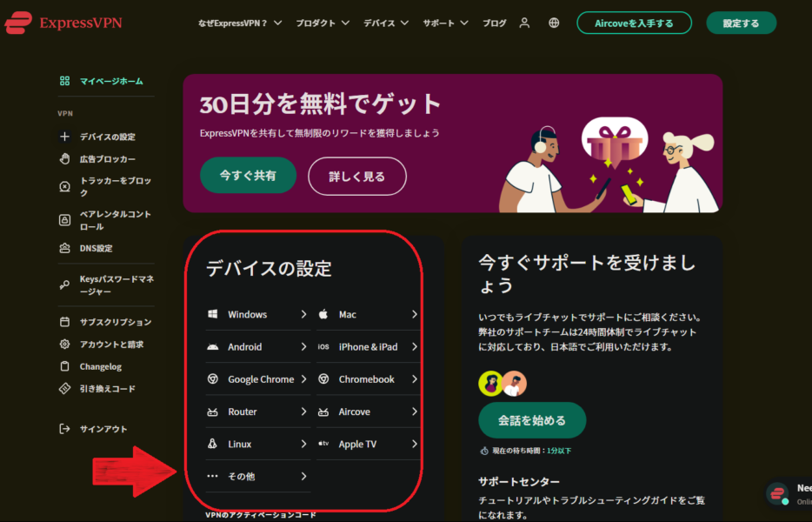The height and width of the screenshot is (522, 812).
Task: Click the three-dots icon for その他
Action: (212, 476)
